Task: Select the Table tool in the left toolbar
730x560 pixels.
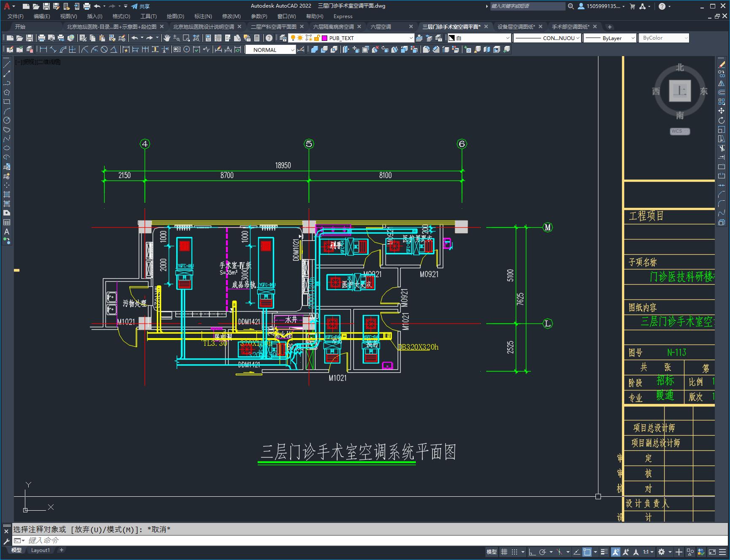Action: point(7,222)
